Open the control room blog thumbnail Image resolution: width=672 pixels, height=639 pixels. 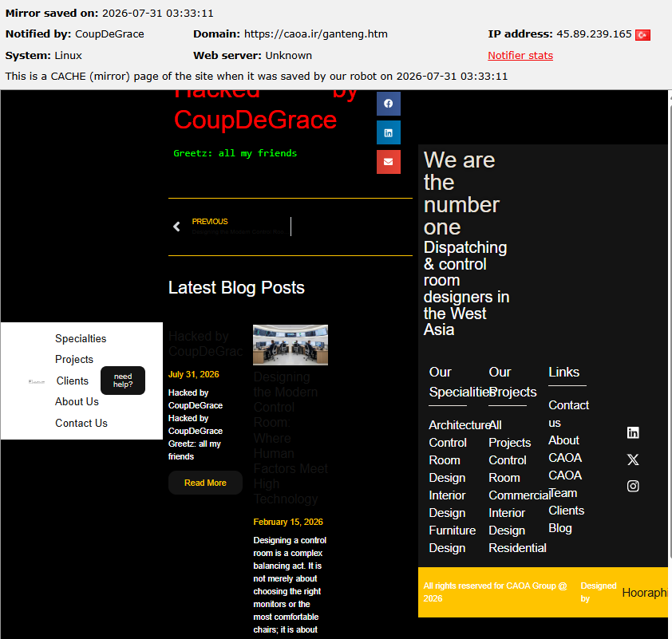tap(291, 345)
